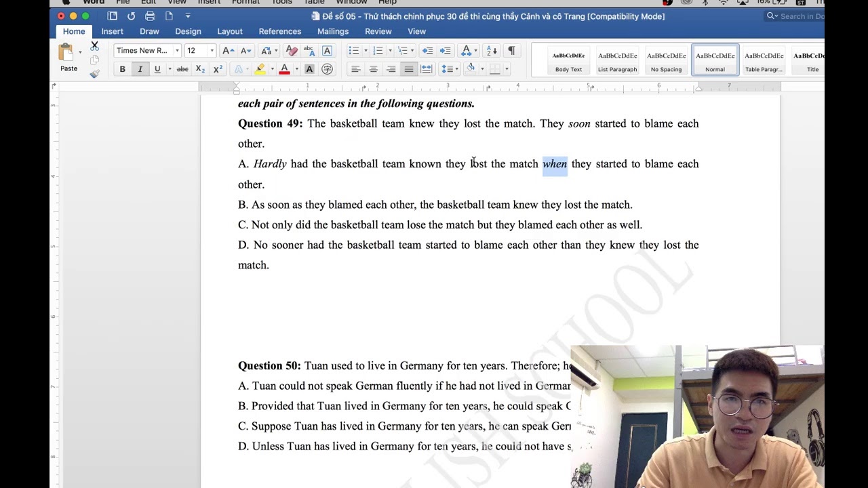Switch to the View tab
This screenshot has width=868, height=488.
tap(416, 31)
